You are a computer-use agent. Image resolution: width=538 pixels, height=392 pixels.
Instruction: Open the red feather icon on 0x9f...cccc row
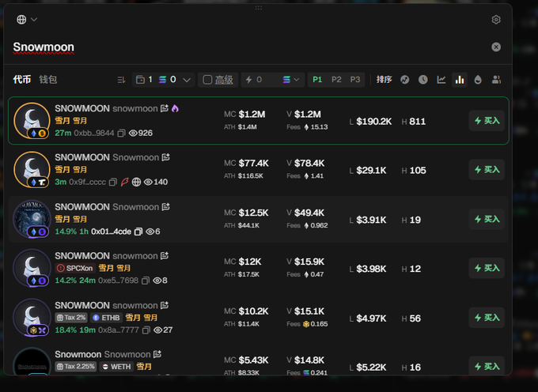click(124, 183)
